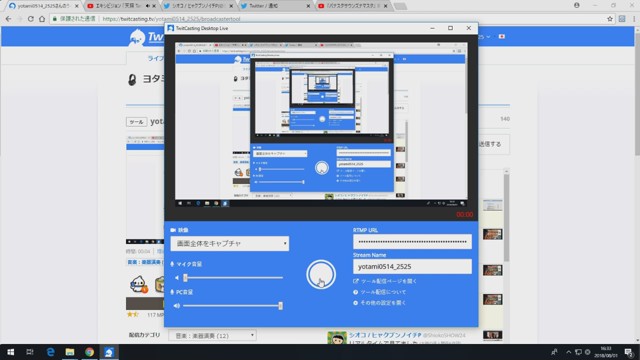Start broadcasting with the round record button
Viewport: 640px width, 360px height.
(x=321, y=274)
